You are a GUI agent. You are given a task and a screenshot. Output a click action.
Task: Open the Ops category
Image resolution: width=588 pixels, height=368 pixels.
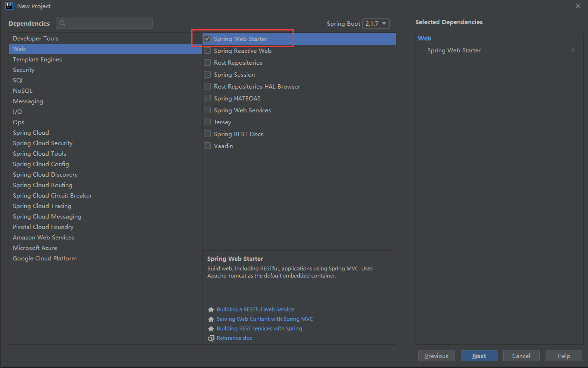105,122
